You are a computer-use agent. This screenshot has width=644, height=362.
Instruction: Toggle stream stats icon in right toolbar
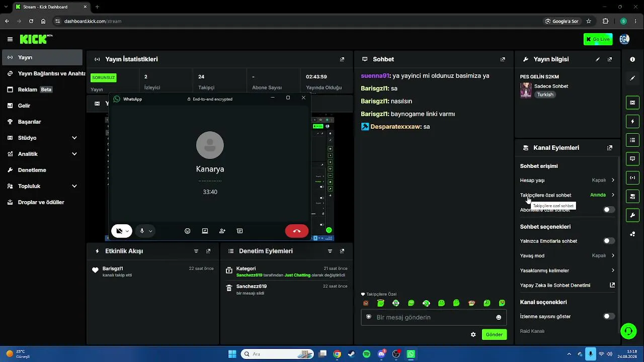tap(632, 177)
